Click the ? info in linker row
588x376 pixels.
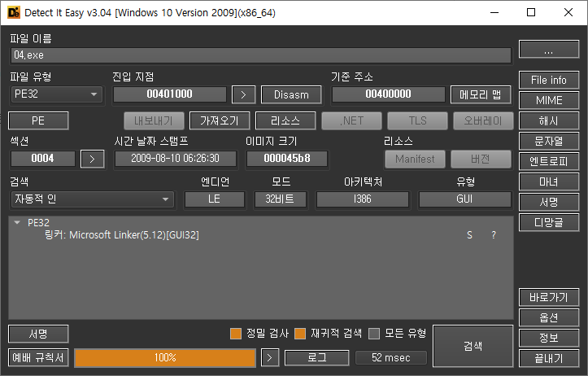tap(494, 235)
